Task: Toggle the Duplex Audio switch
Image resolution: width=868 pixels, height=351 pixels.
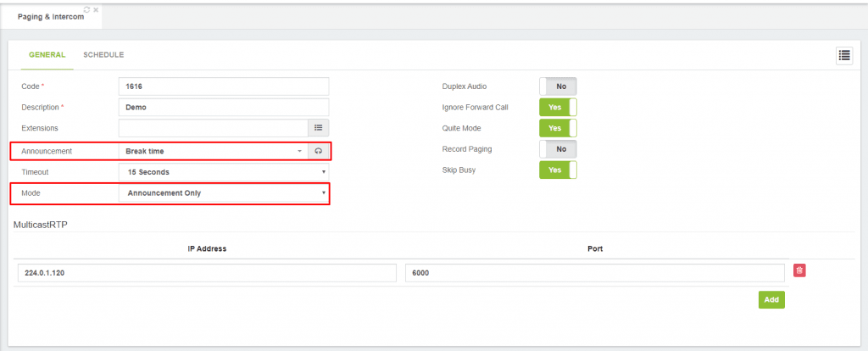Action: coord(558,86)
